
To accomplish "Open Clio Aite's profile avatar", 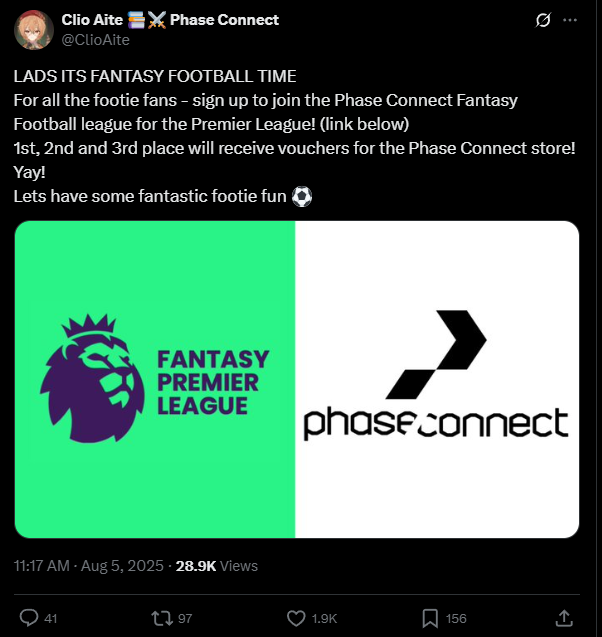I will [34, 30].
